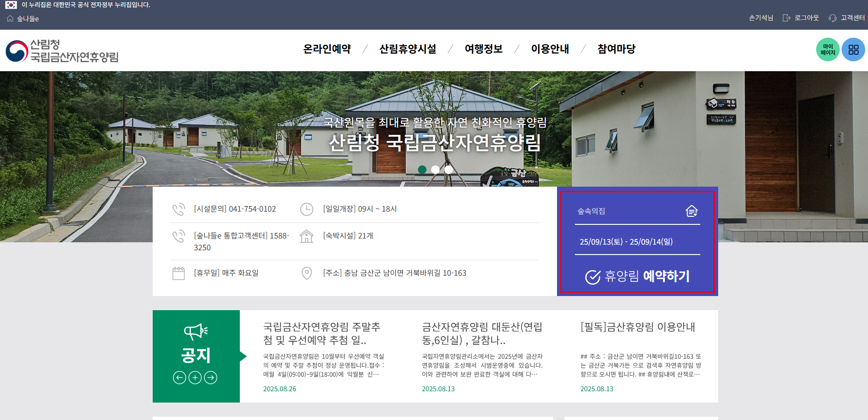Show next notice with right arrow
868x420 pixels.
click(x=211, y=378)
